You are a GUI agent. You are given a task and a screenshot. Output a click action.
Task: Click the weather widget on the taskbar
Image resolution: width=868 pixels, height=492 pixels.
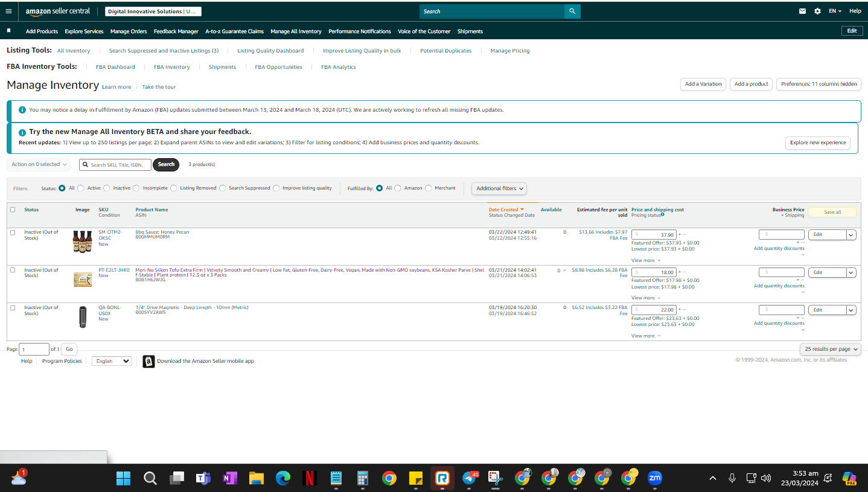(x=19, y=478)
